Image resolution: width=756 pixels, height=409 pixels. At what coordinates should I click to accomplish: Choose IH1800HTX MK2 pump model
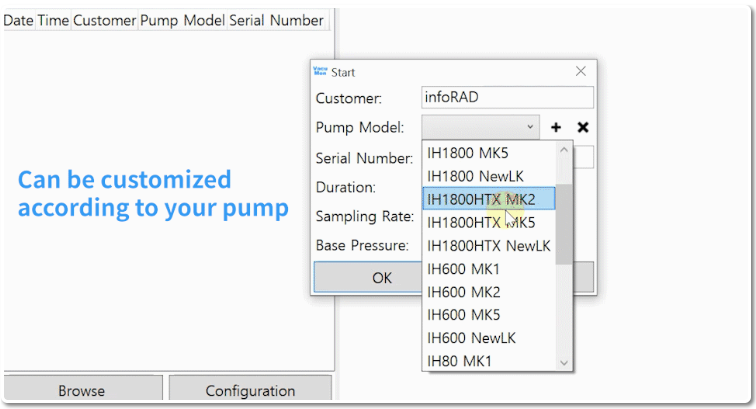point(489,199)
